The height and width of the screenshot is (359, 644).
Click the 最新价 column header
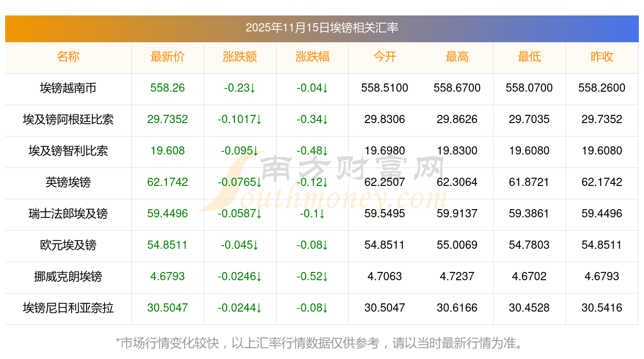(167, 57)
